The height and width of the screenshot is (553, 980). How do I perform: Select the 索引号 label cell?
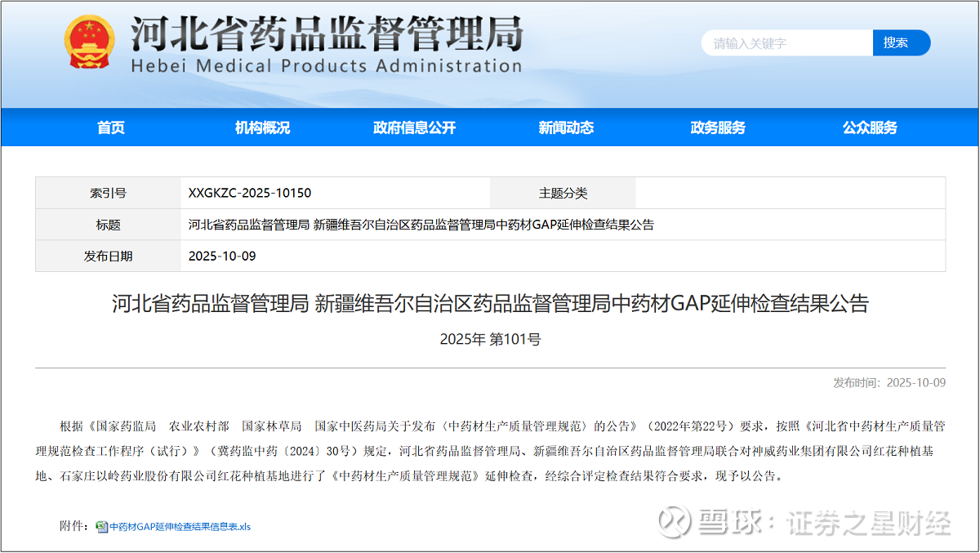(x=108, y=194)
